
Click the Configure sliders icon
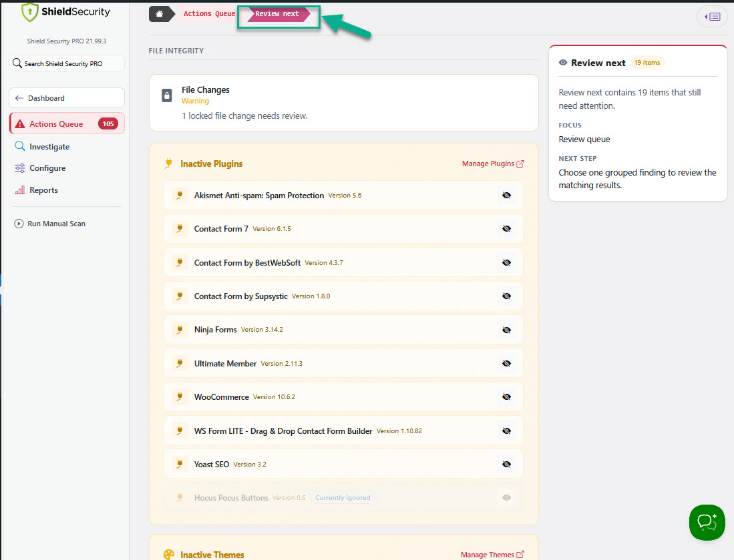19,168
